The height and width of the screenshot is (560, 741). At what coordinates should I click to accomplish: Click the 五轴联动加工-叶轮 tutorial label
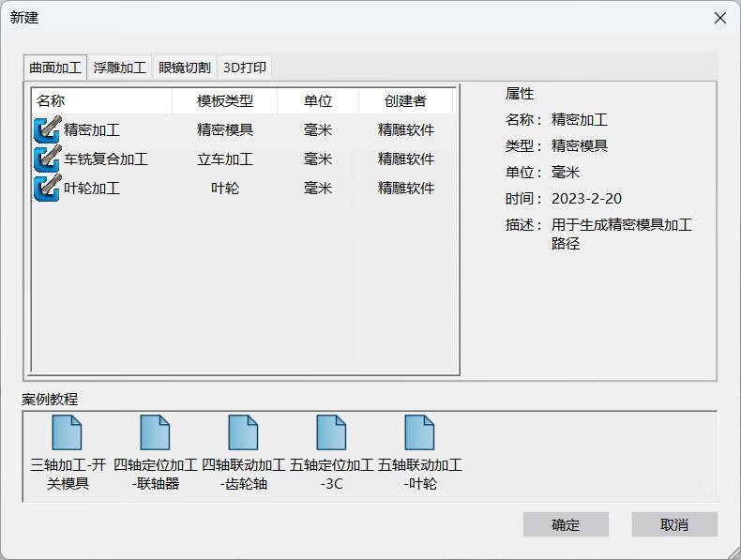420,474
